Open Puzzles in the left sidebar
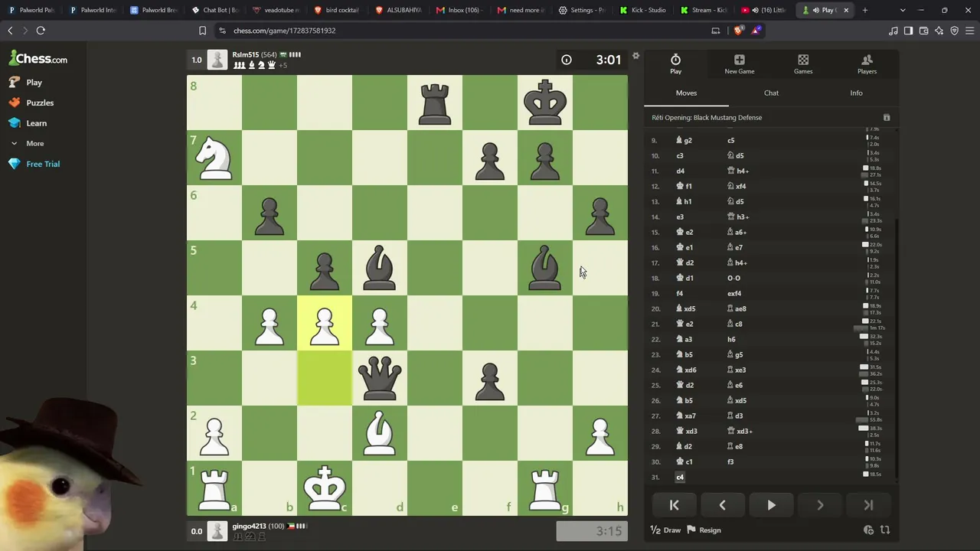Screen dimensions: 980x551 pyautogui.click(x=31, y=103)
